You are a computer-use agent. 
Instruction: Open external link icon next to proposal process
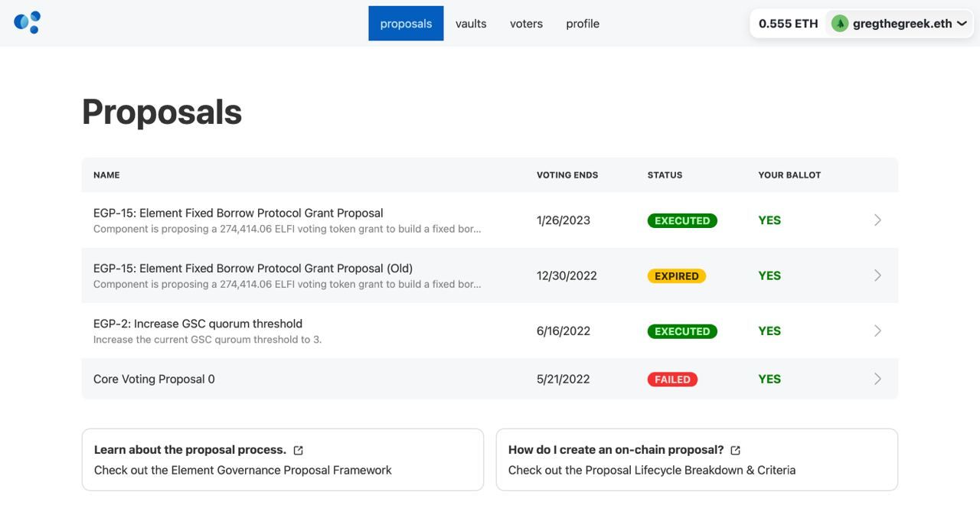point(299,451)
